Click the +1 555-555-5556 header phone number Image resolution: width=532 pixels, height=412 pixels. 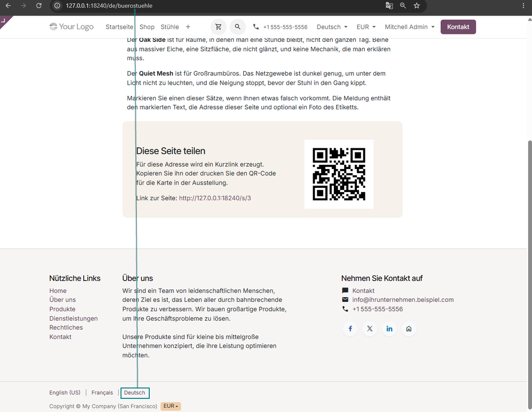[285, 27]
